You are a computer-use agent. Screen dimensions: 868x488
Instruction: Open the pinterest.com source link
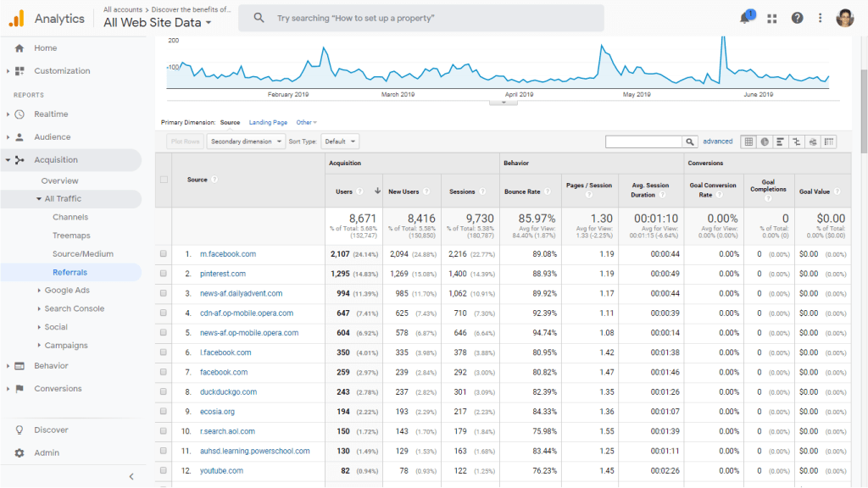coord(223,274)
